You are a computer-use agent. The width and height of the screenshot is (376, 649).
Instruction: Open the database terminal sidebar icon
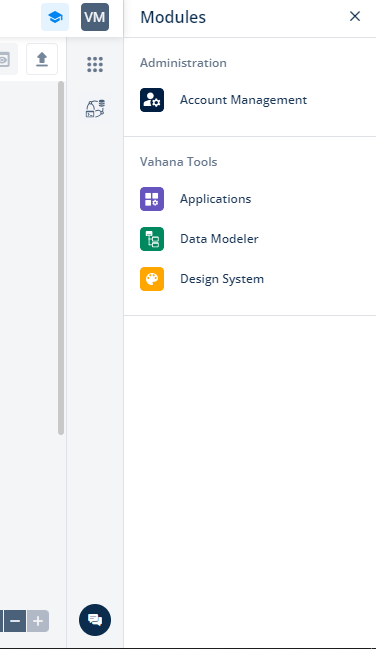[x=95, y=109]
